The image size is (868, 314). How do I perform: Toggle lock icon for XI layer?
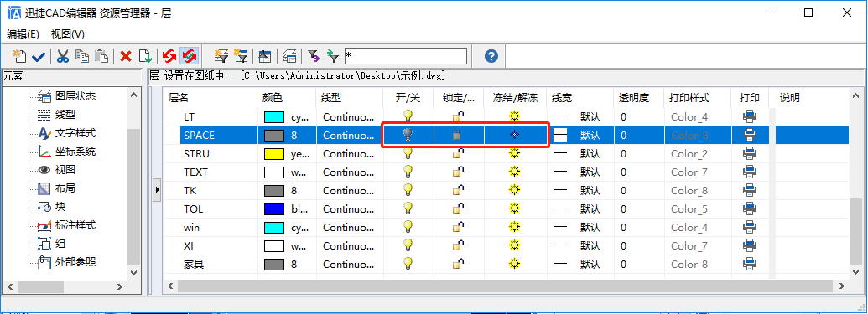[x=459, y=245]
